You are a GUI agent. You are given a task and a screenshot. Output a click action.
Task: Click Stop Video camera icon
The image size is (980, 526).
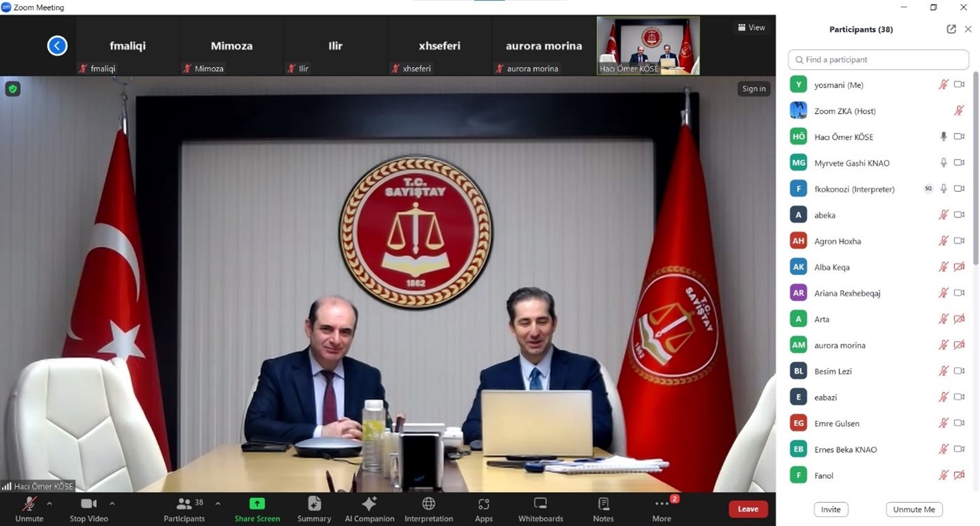click(88, 504)
